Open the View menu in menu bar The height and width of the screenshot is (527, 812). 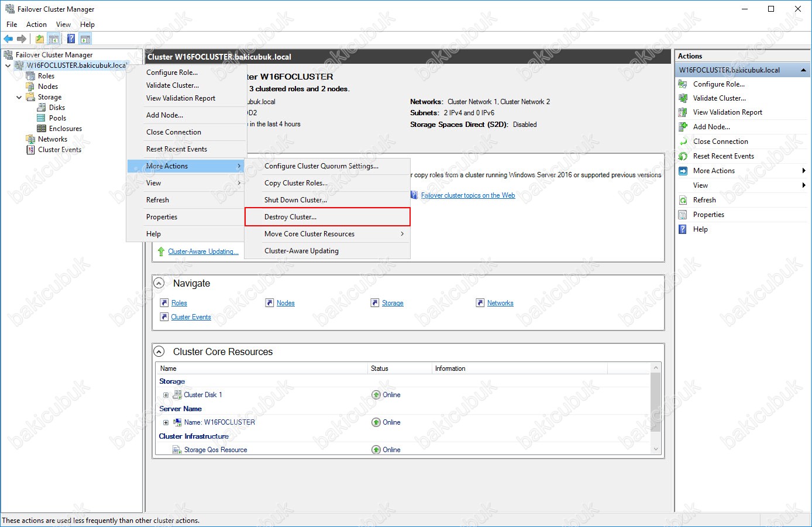click(x=63, y=25)
